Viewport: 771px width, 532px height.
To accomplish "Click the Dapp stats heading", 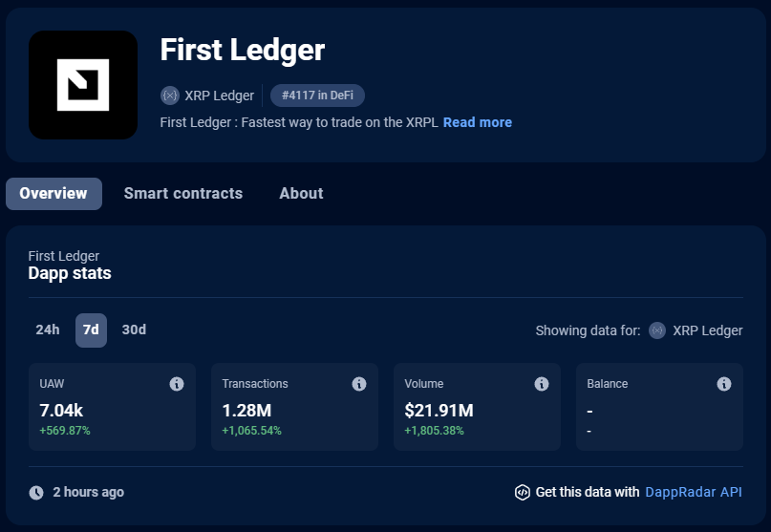I will (70, 273).
